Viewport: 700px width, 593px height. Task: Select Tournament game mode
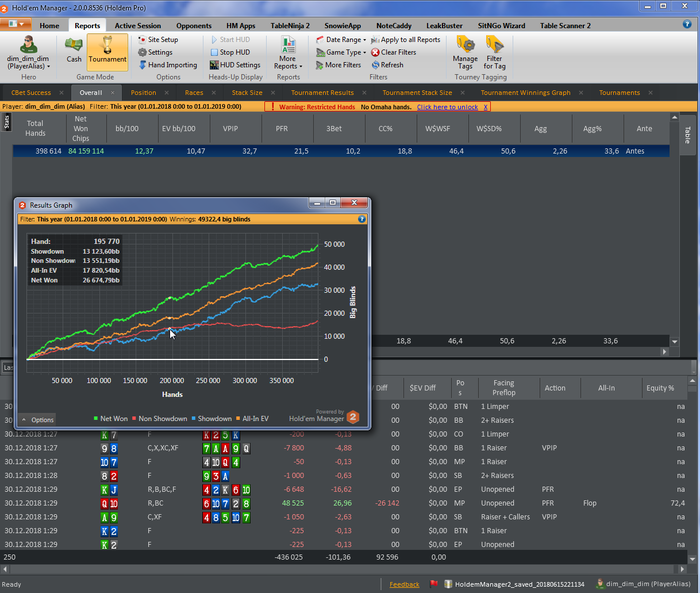(x=107, y=51)
